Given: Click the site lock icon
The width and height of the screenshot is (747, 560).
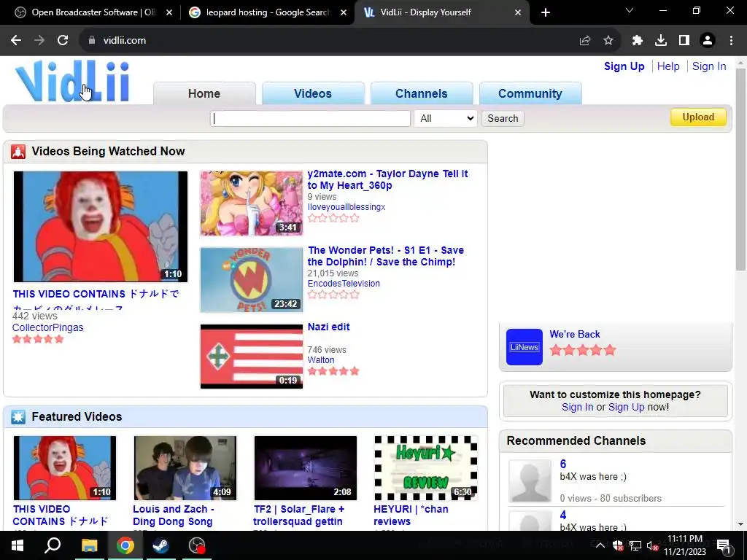Looking at the screenshot, I should (x=92, y=41).
